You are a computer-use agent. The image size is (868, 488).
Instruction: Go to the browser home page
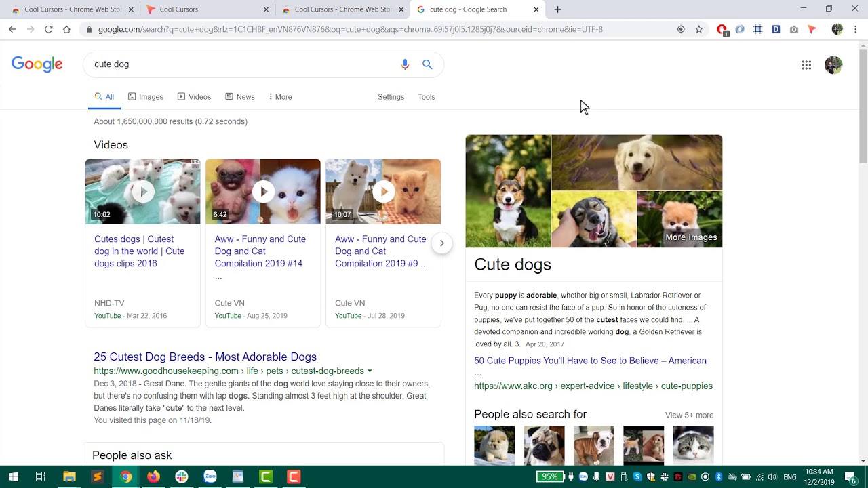[x=66, y=29]
